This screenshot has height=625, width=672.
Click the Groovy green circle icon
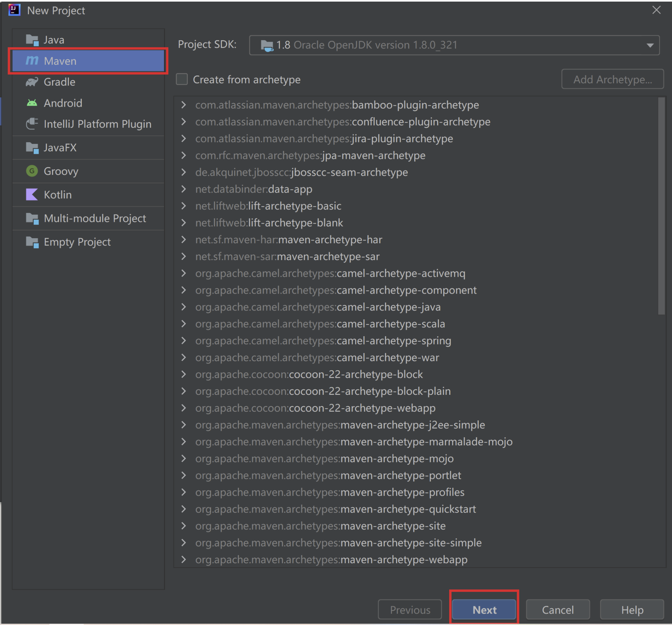(32, 171)
